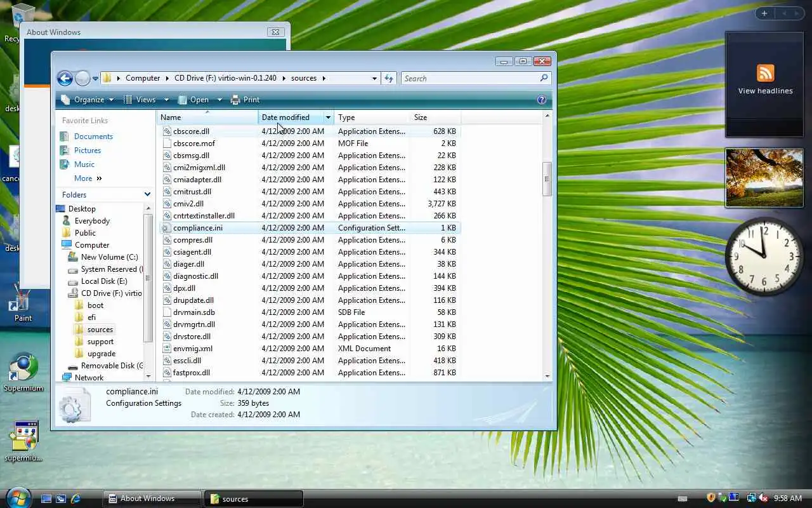Sort by the Size column header
812x508 pixels.
click(x=435, y=117)
